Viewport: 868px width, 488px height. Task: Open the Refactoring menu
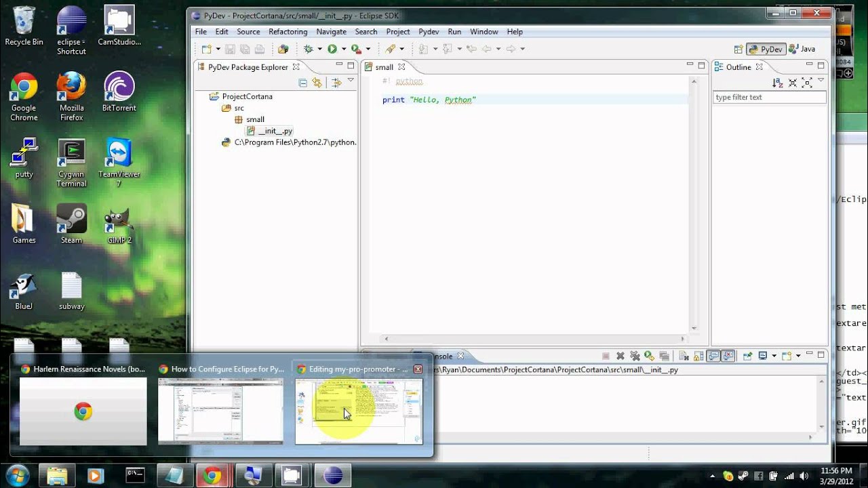coord(288,32)
